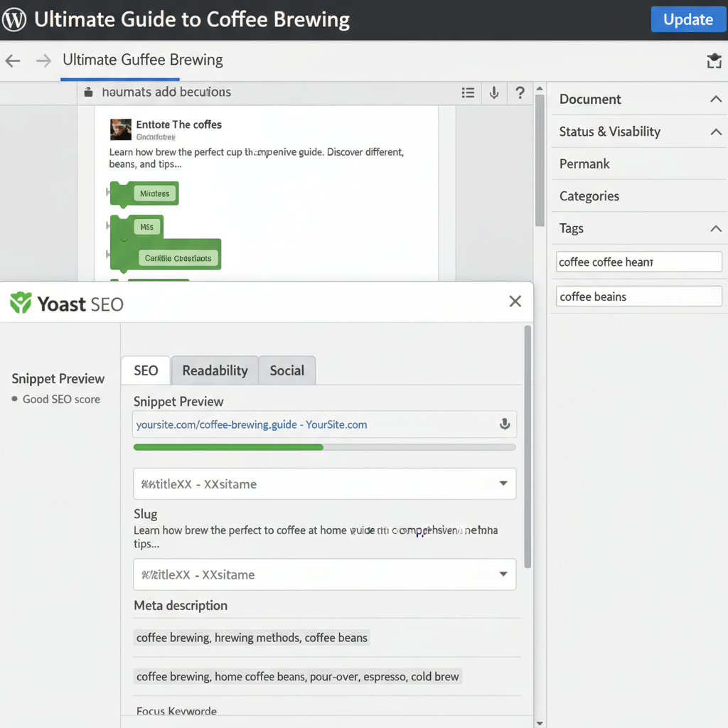Open the title template dropdown
Image resolution: width=728 pixels, height=728 pixels.
(x=505, y=484)
